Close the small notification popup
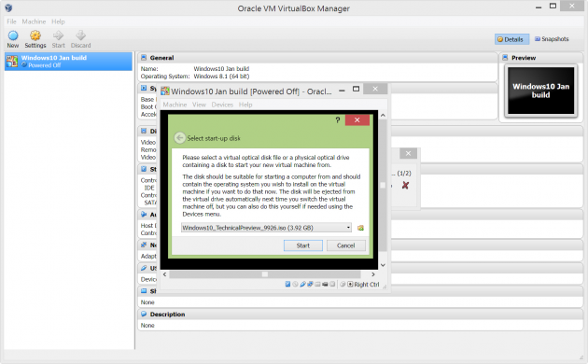The height and width of the screenshot is (364, 588). 408,153
